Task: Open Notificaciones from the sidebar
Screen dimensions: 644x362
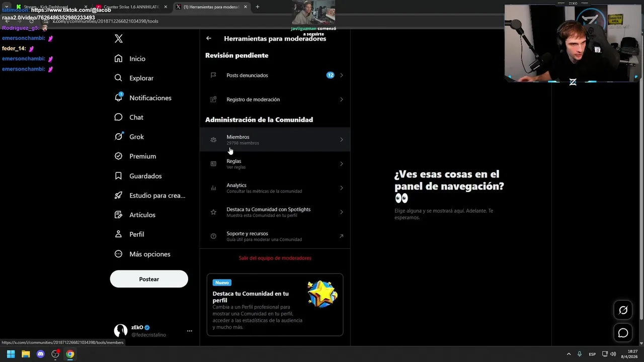Action: click(x=143, y=98)
